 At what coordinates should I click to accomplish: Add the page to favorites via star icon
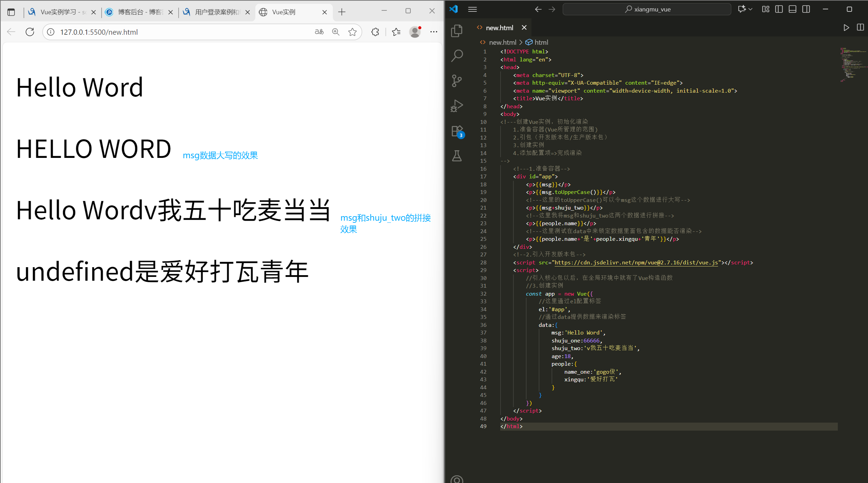[x=352, y=32]
